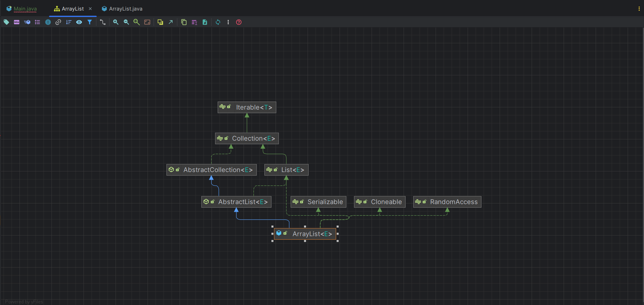Copy diagram to clipboard
644x305 pixels.
pyautogui.click(x=184, y=22)
